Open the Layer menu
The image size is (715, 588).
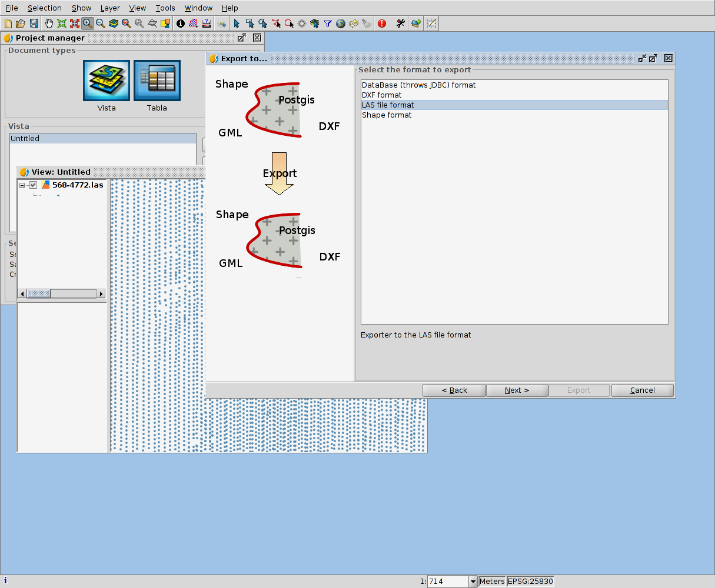click(x=110, y=8)
